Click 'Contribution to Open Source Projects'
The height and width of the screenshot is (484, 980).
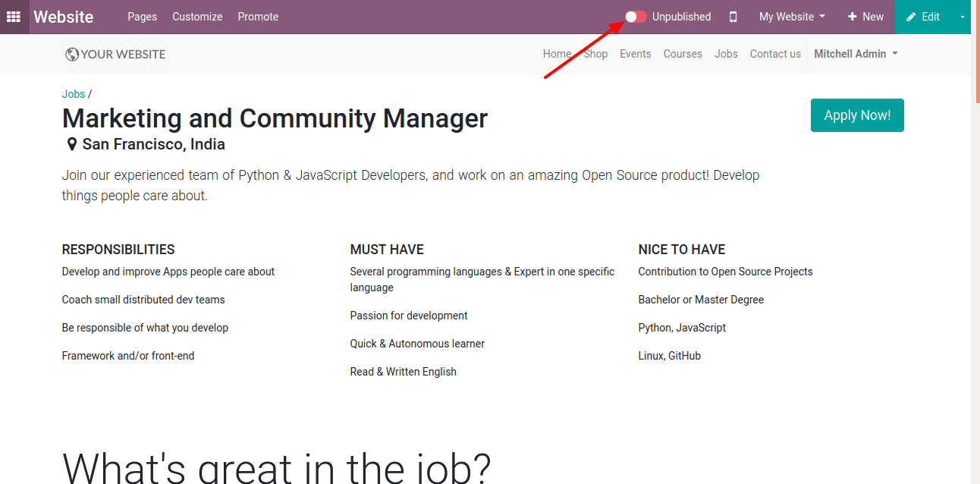coord(726,272)
